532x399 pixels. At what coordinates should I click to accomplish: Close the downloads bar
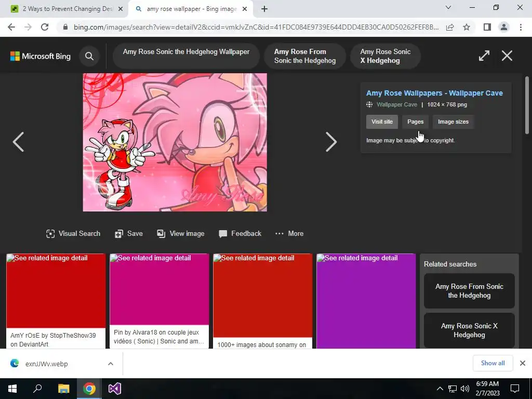[x=523, y=363]
